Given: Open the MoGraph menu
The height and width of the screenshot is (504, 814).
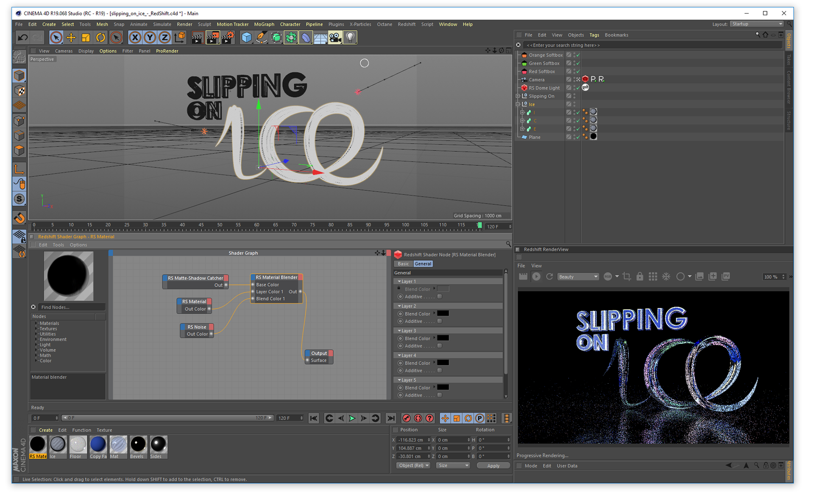Looking at the screenshot, I should 264,24.
